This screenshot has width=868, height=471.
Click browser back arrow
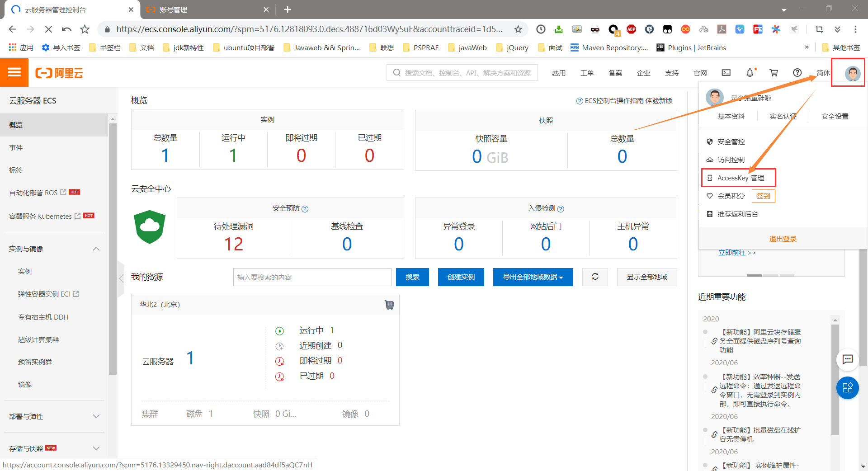click(x=12, y=29)
